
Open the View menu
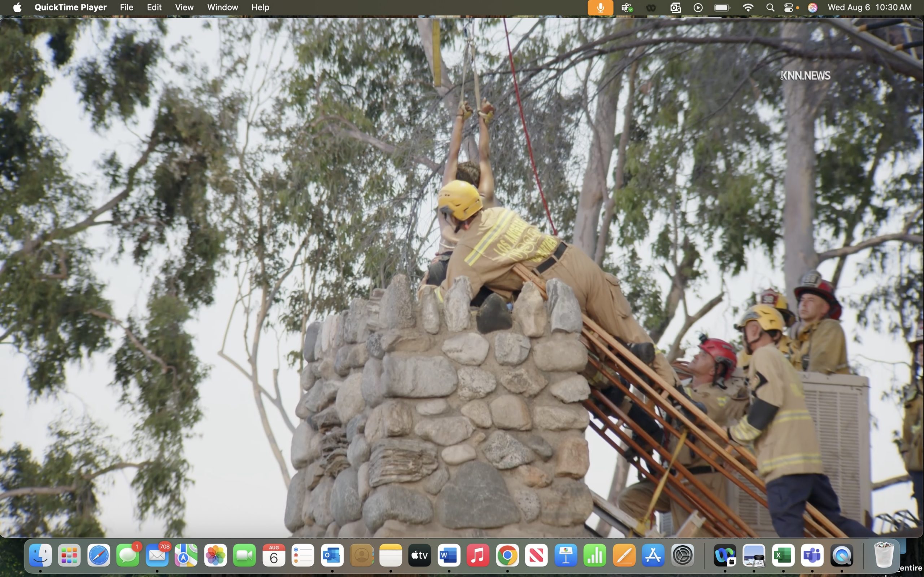coord(184,7)
